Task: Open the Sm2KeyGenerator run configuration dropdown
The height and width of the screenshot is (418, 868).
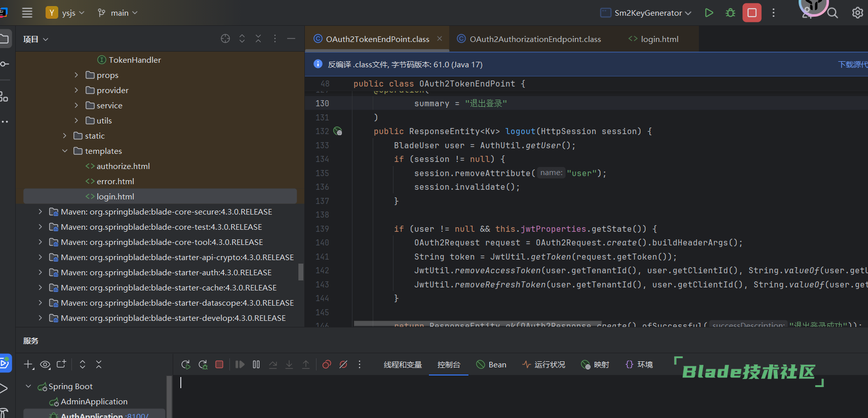Action: click(x=646, y=13)
